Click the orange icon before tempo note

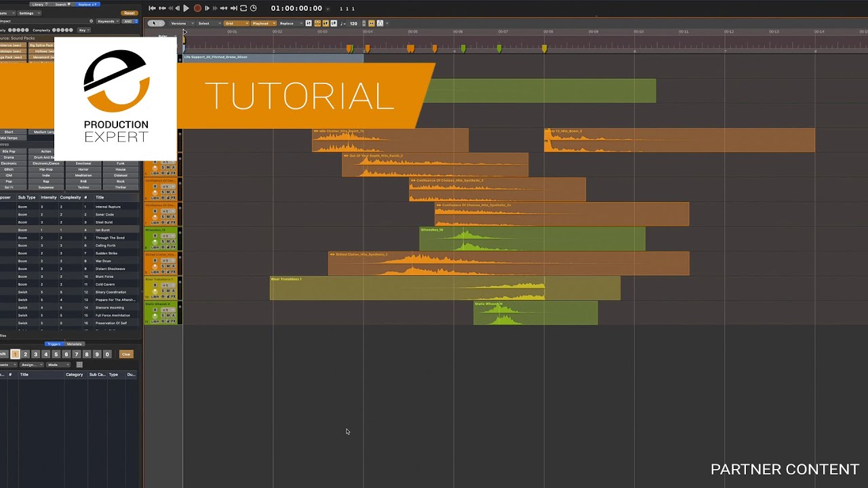[325, 23]
